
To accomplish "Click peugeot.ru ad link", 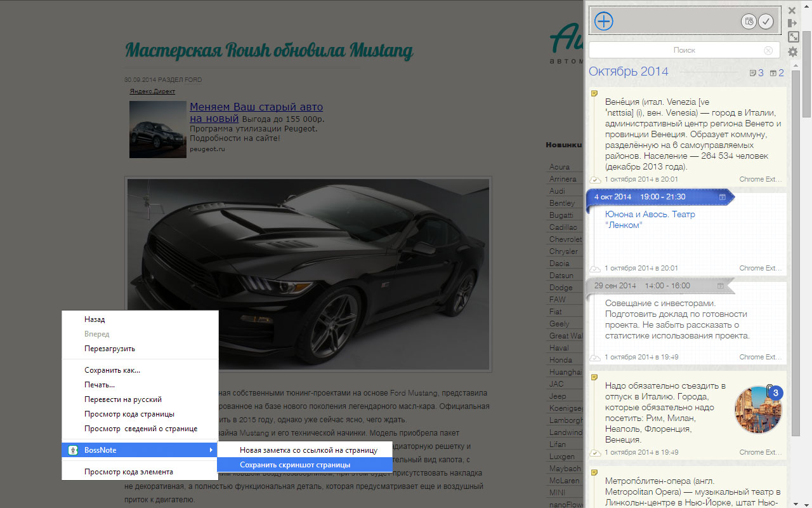I will tap(207, 149).
